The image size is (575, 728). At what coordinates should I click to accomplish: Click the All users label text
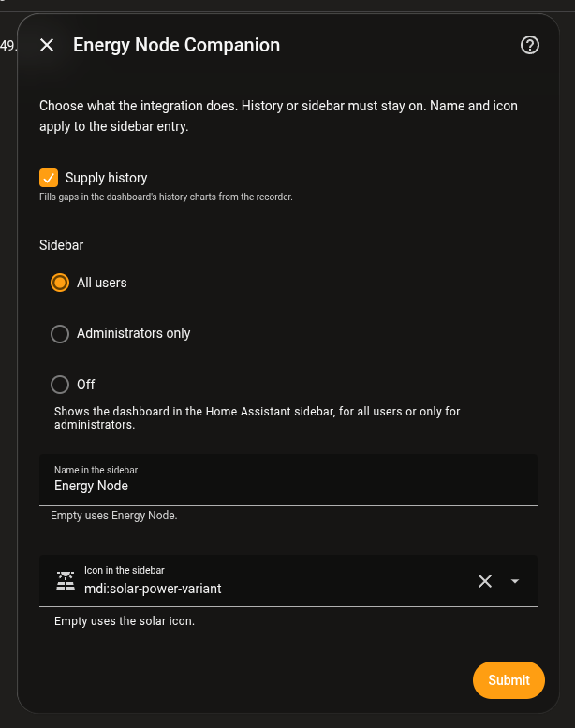[102, 283]
